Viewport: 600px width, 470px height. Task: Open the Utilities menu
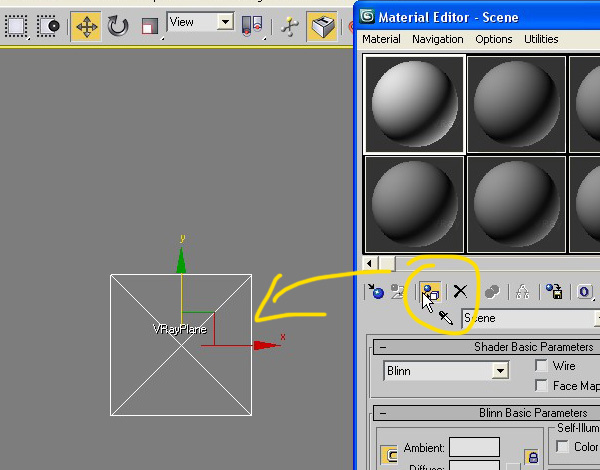click(541, 39)
